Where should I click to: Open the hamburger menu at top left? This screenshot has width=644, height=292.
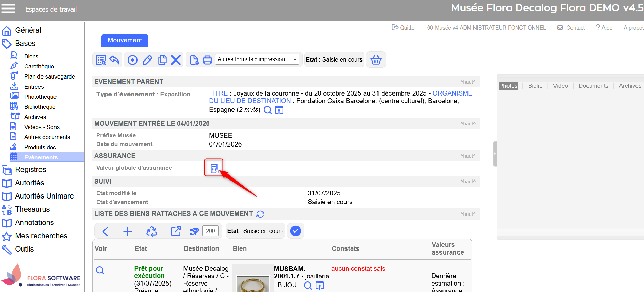[x=8, y=8]
